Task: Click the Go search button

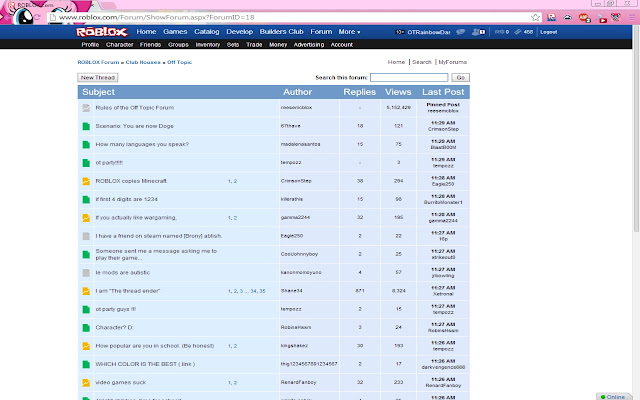Action: coord(461,78)
